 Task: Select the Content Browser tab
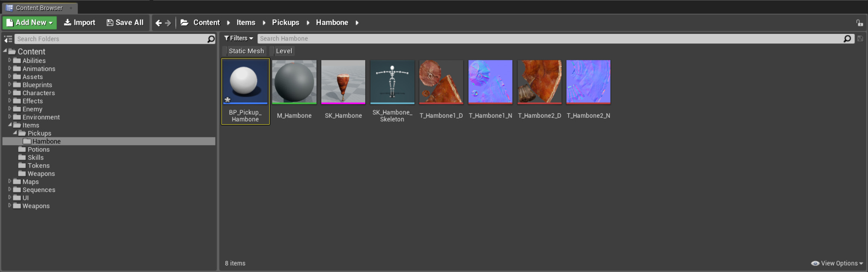tap(39, 8)
